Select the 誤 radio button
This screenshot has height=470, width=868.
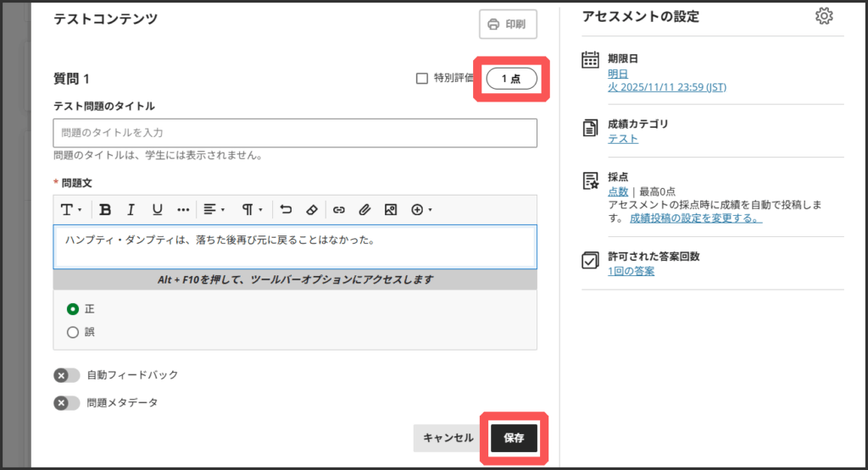pos(73,332)
